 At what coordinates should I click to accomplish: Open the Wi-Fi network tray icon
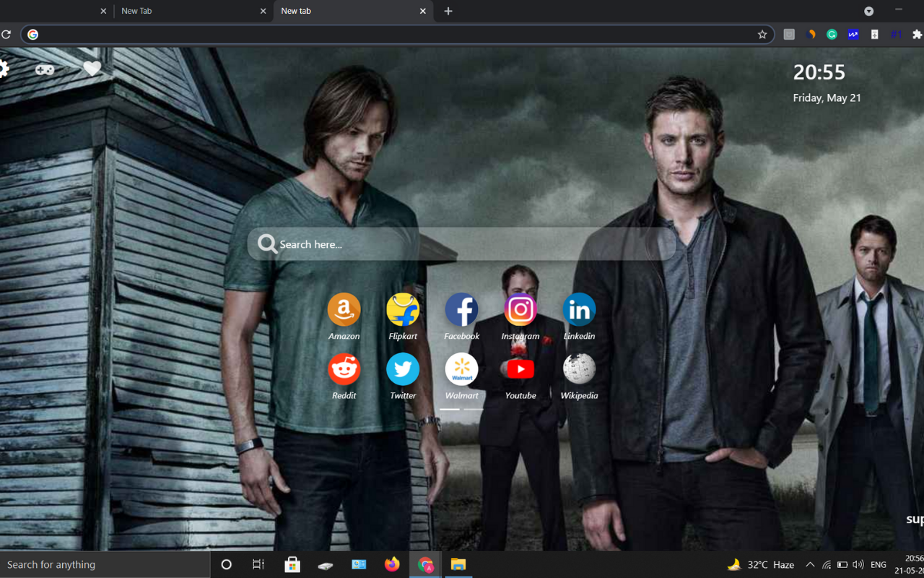(x=827, y=564)
